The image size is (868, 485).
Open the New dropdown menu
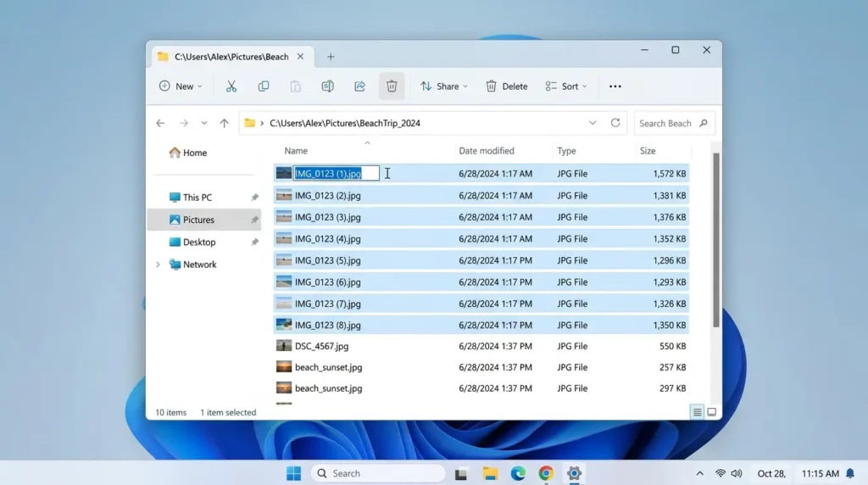click(x=181, y=86)
